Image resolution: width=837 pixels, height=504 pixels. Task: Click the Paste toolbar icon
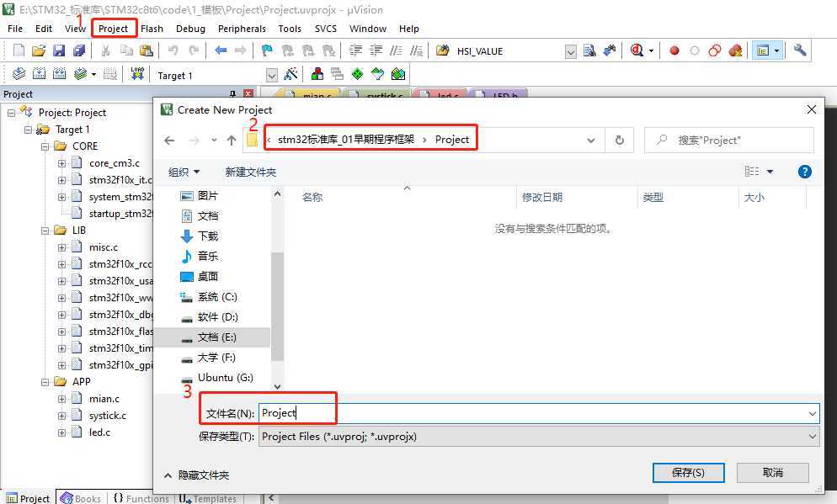coord(147,50)
